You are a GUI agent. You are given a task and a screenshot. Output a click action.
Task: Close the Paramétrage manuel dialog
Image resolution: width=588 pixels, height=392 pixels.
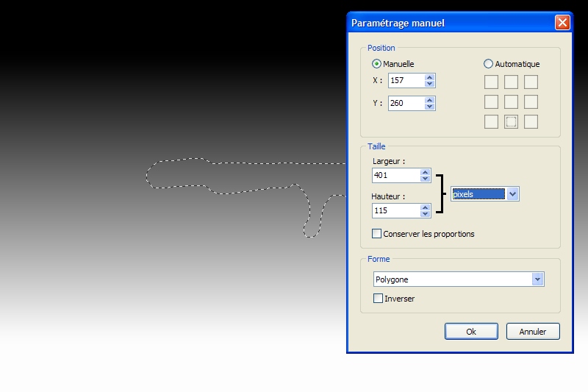(562, 23)
